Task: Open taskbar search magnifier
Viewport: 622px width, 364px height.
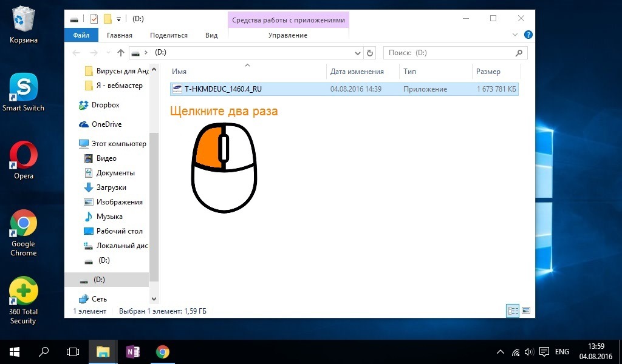Action: (x=44, y=352)
